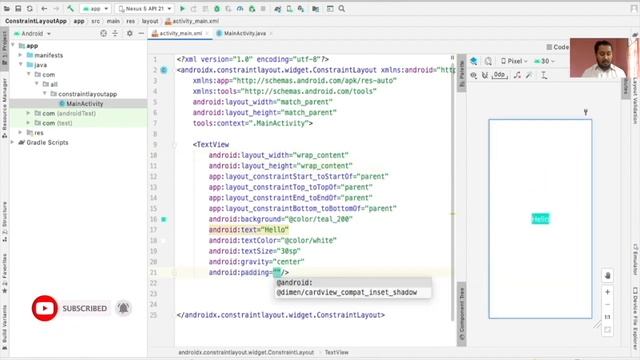Open the Android project view dropdown
The width and height of the screenshot is (640, 360).
pos(32,33)
